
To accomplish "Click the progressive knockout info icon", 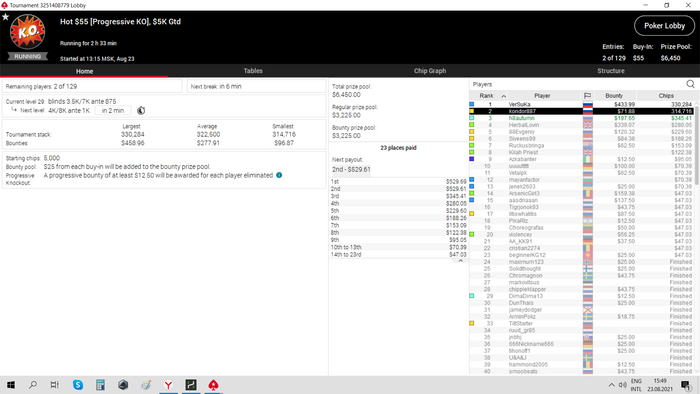I will 279,175.
